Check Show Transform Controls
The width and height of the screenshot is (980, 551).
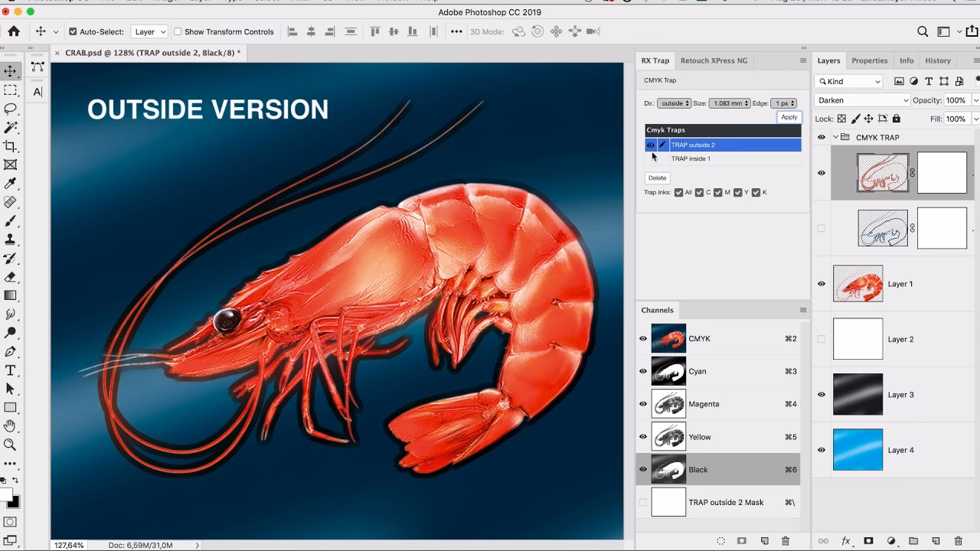coord(176,31)
